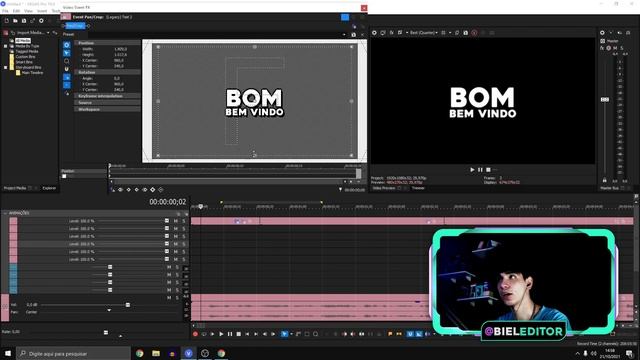This screenshot has width=640, height=360.
Task: Select the Main Timeline bin
Action: click(x=32, y=73)
